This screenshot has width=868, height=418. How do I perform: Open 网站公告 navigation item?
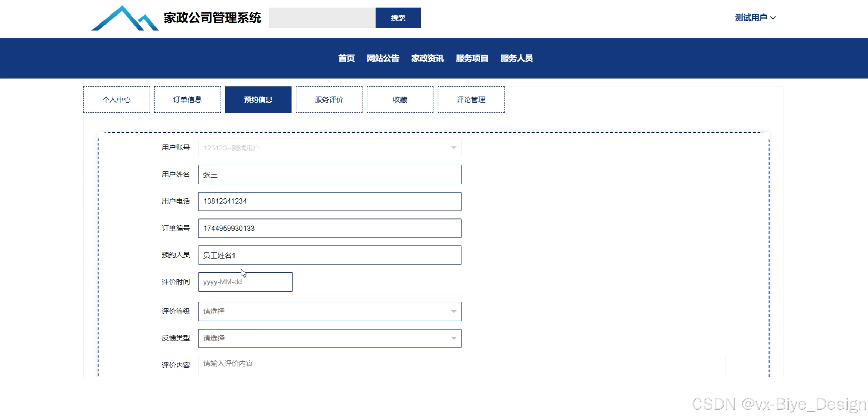(383, 58)
